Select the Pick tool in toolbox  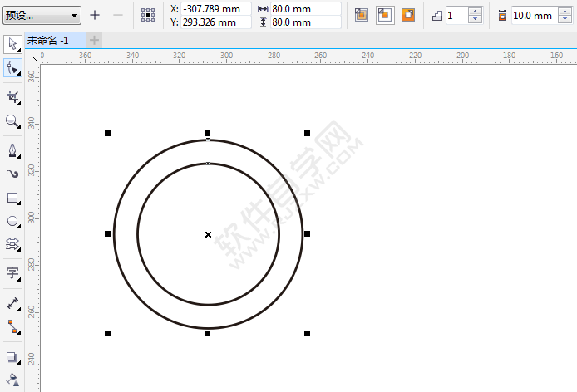(x=12, y=43)
